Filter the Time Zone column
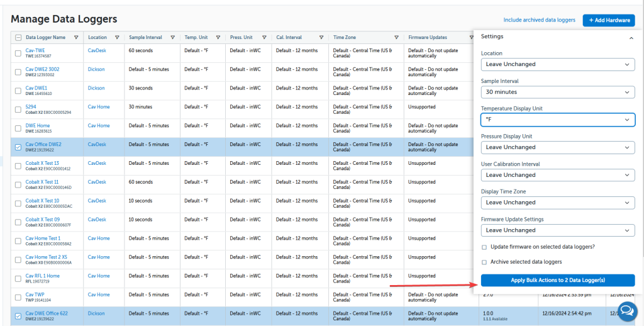644x326 pixels. click(x=396, y=38)
